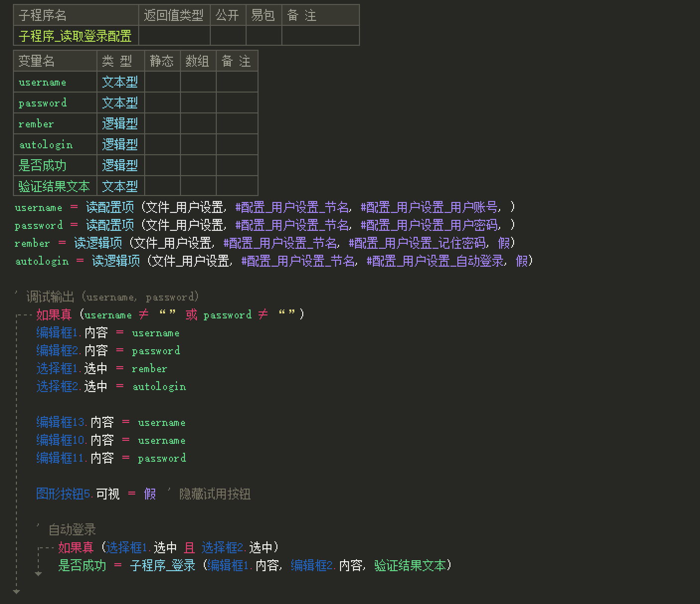Click the line 编辑框1.内容 = username
700x604 pixels.
coord(108,332)
